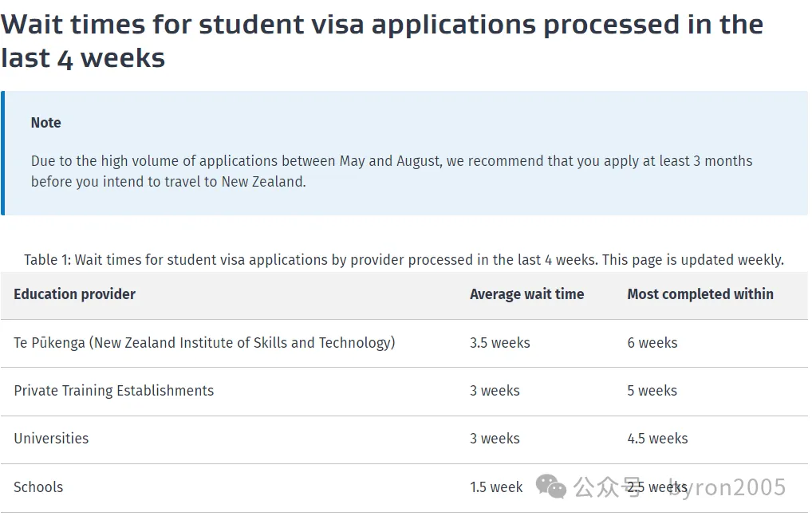Click the Te Pūkenga provider row name
This screenshot has height=520, width=812.
point(204,343)
